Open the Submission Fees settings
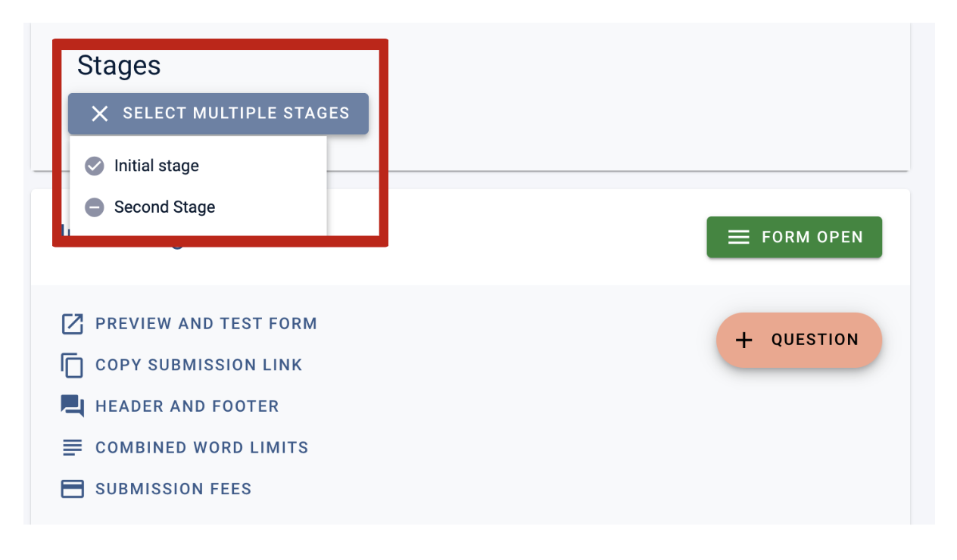 pyautogui.click(x=173, y=489)
